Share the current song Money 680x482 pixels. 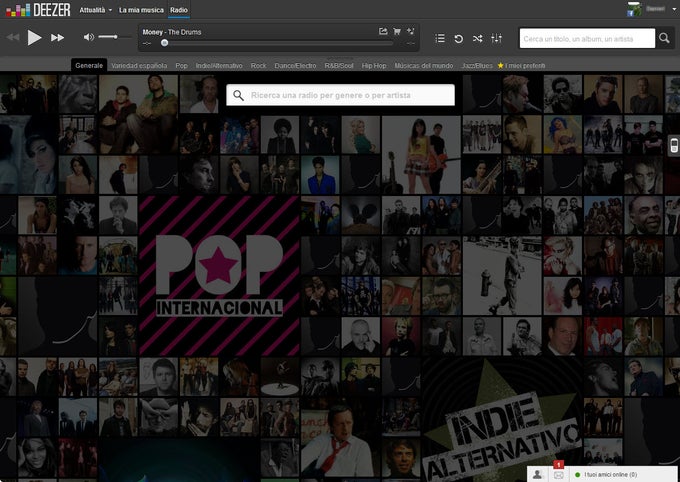pos(383,31)
